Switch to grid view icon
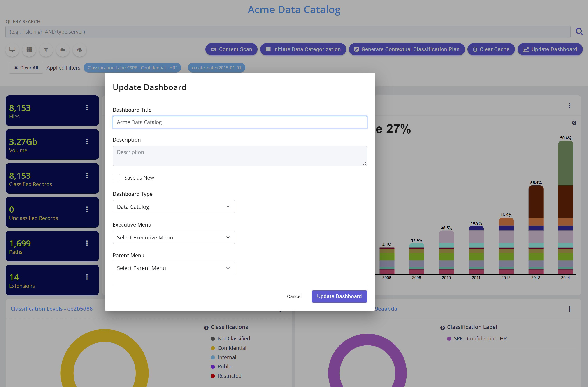Image resolution: width=588 pixels, height=387 pixels. [x=29, y=49]
